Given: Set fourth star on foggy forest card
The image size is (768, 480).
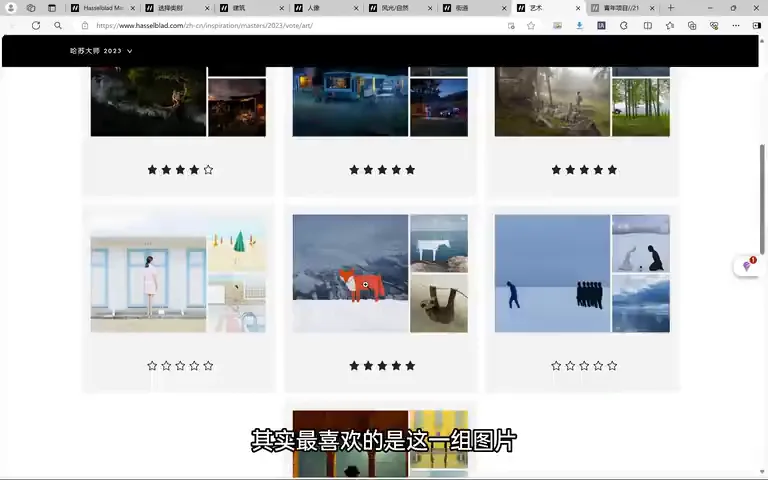Looking at the screenshot, I should coord(598,170).
